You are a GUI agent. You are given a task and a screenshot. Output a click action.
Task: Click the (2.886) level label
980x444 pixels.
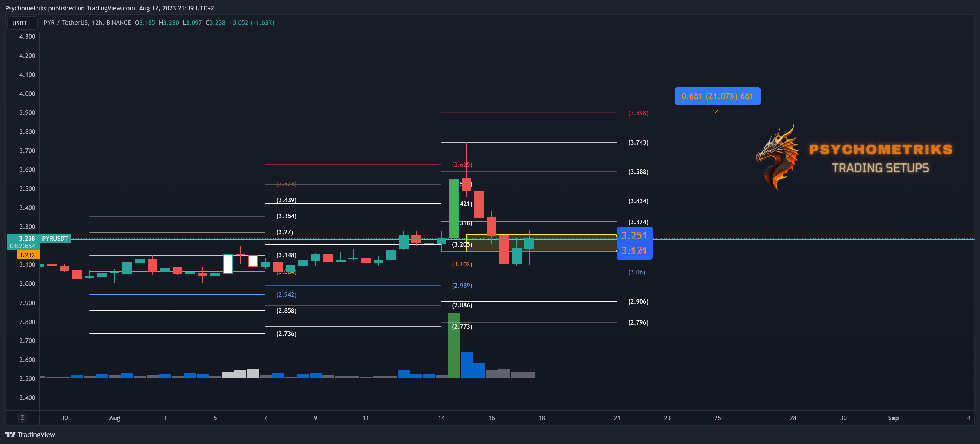tap(462, 306)
